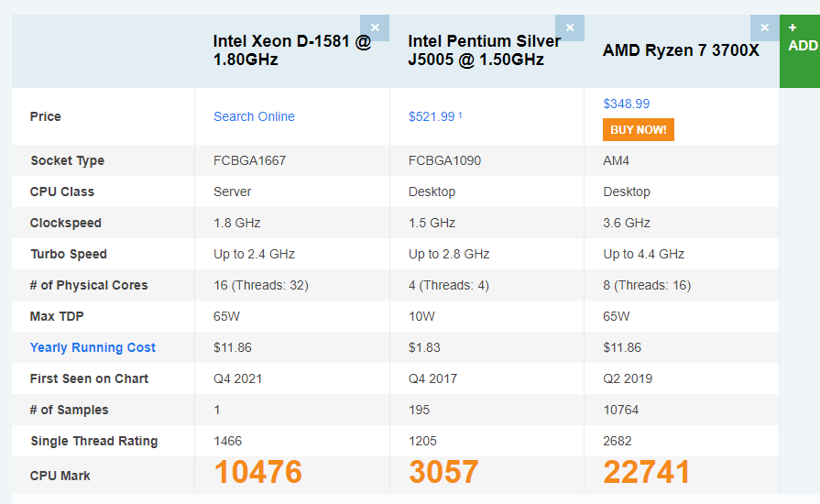Remove Intel Xeon D-1581 column with X
820x504 pixels.
coord(375,27)
